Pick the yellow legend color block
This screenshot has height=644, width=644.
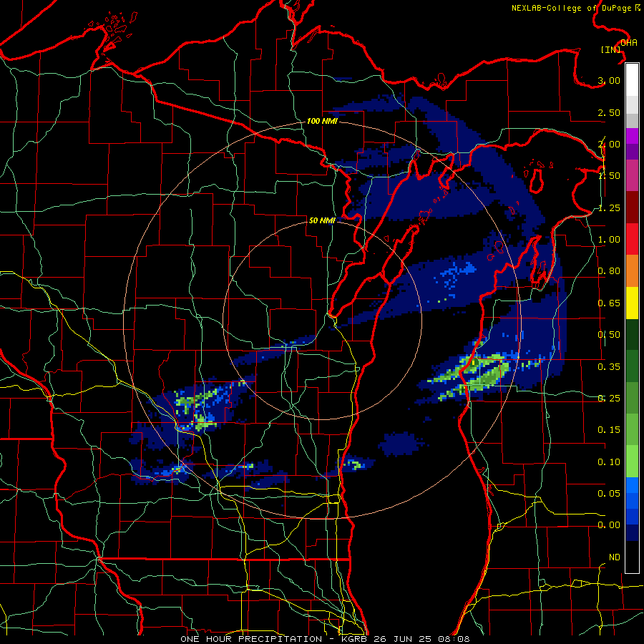(632, 303)
